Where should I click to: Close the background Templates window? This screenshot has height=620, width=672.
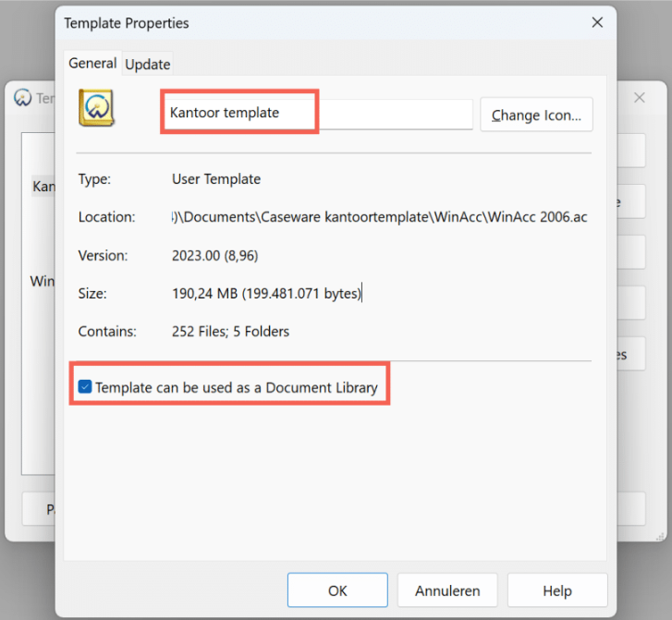(x=640, y=99)
